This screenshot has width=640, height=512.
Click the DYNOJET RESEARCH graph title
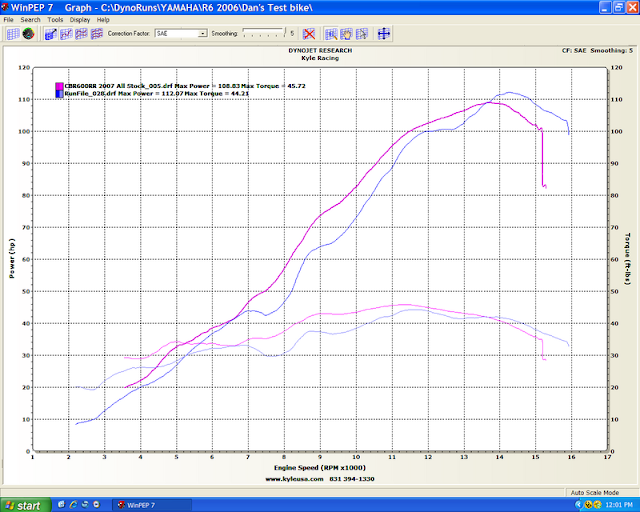(x=320, y=51)
